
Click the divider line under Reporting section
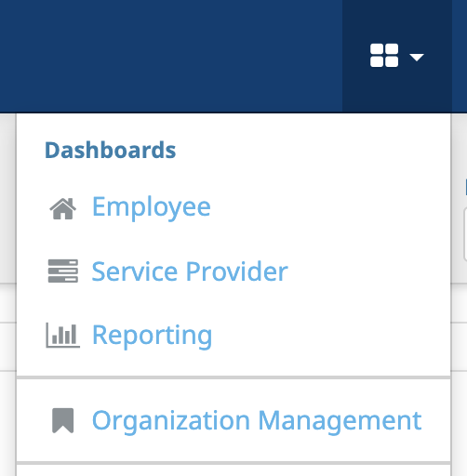pos(233,377)
